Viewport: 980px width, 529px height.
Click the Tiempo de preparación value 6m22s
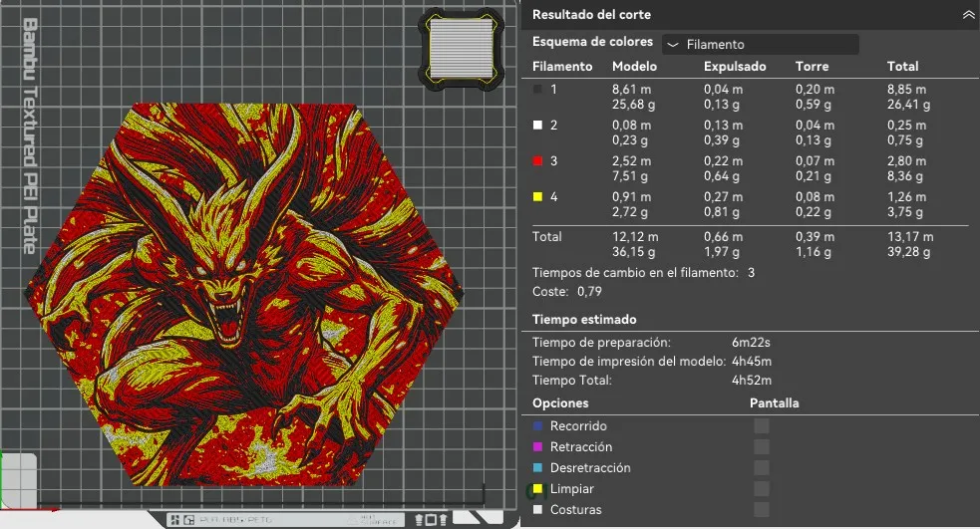(751, 343)
